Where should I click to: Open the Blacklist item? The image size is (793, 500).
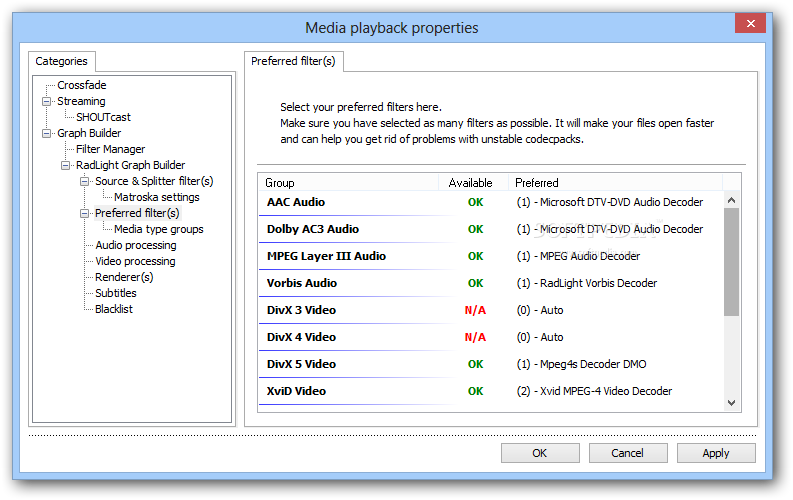pyautogui.click(x=114, y=309)
